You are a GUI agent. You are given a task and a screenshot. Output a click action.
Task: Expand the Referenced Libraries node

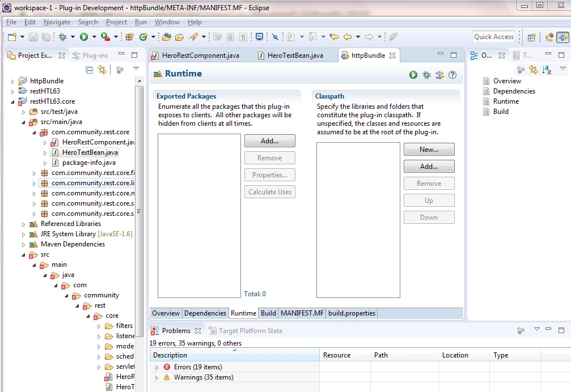(x=23, y=224)
